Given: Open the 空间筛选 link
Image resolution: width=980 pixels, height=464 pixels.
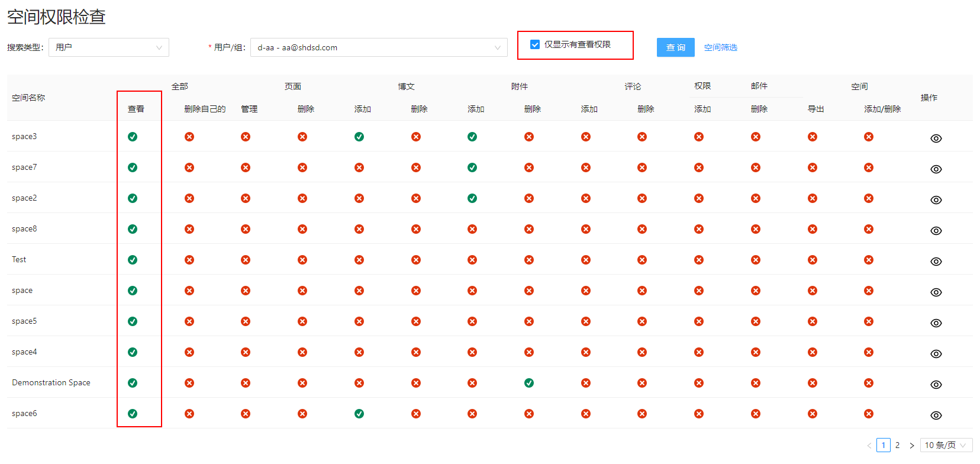Looking at the screenshot, I should tap(720, 47).
